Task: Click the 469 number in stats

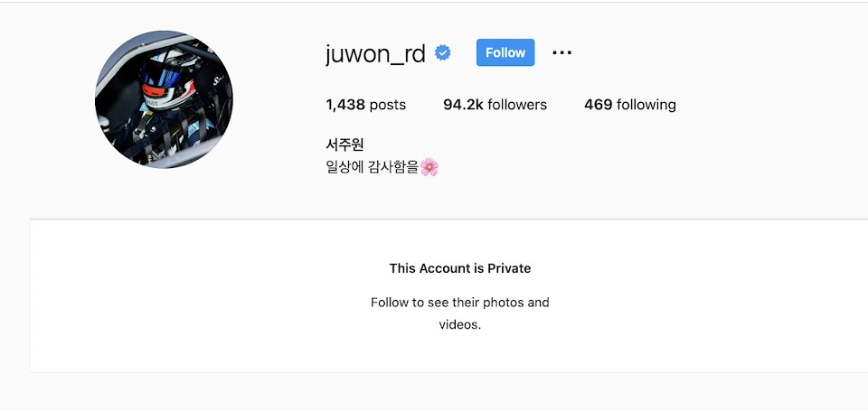Action: (x=598, y=105)
